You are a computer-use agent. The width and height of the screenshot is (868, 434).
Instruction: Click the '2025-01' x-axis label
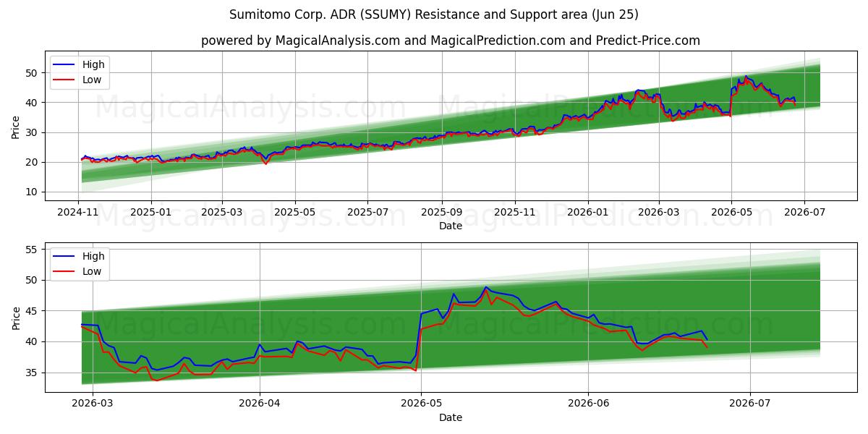coord(150,214)
